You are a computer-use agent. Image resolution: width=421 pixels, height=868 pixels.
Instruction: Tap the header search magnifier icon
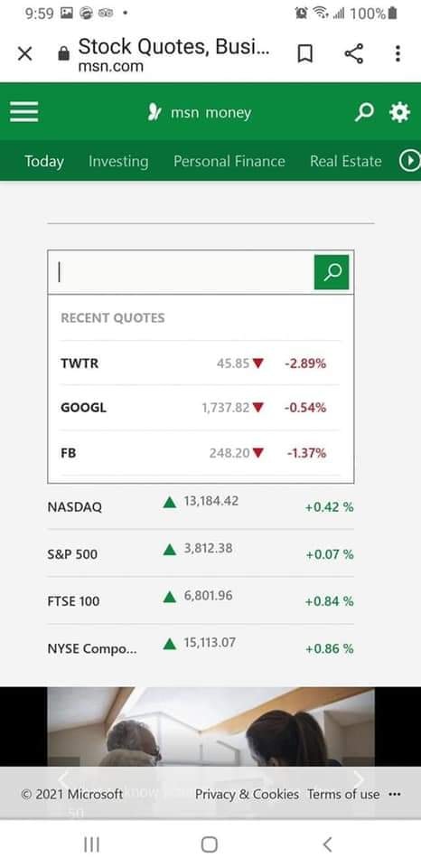363,112
